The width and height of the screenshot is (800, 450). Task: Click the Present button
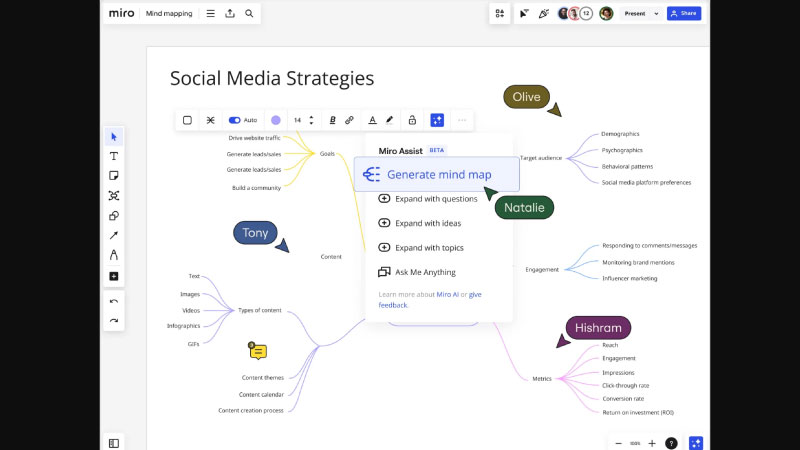[x=635, y=14]
